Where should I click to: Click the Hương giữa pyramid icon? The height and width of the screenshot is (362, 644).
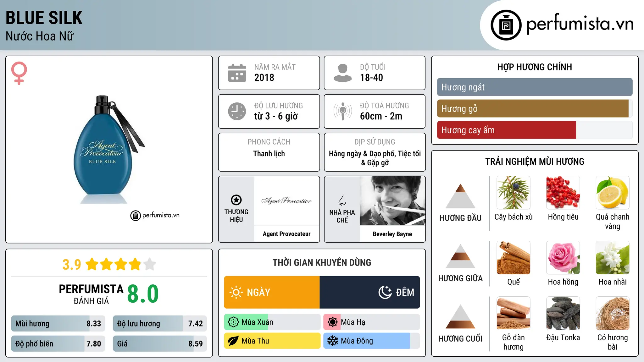click(x=460, y=256)
